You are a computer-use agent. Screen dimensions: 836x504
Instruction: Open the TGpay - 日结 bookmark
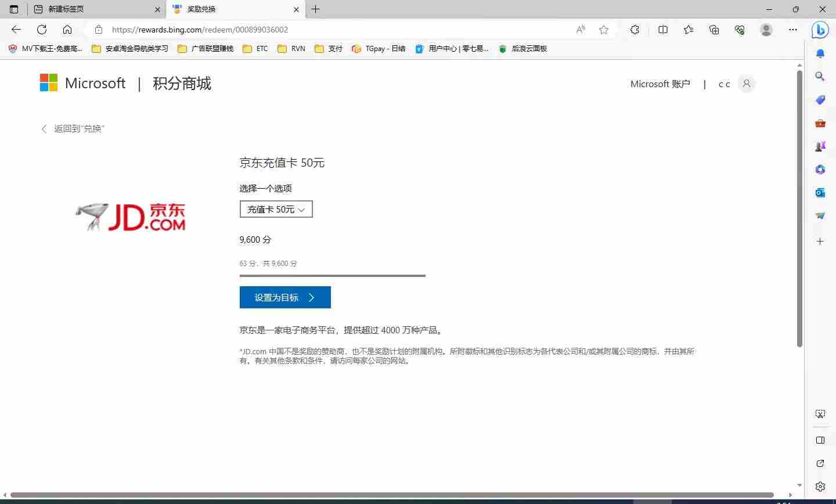[379, 49]
